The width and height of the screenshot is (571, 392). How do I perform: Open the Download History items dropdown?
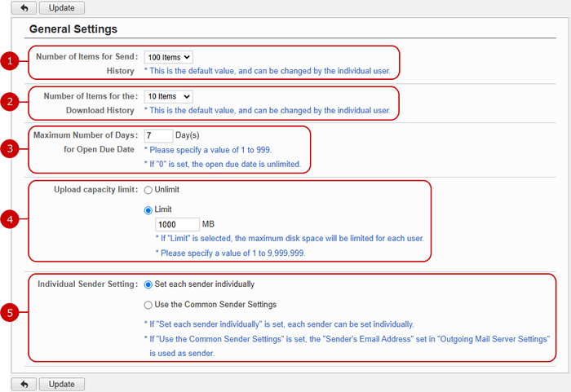pos(169,96)
